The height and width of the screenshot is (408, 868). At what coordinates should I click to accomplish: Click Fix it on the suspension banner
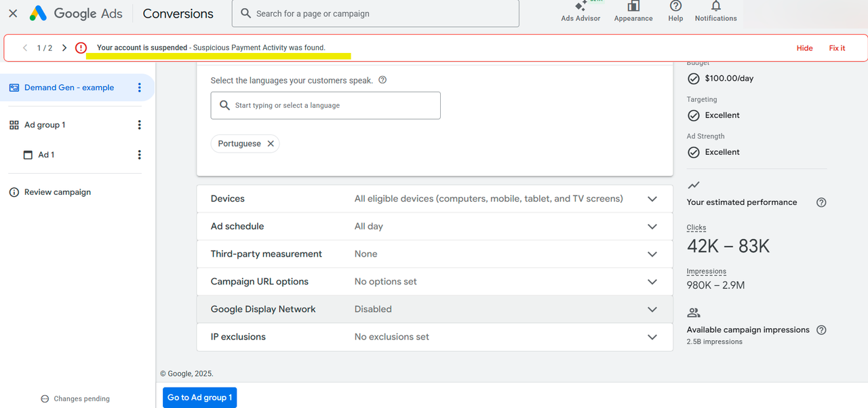[837, 48]
